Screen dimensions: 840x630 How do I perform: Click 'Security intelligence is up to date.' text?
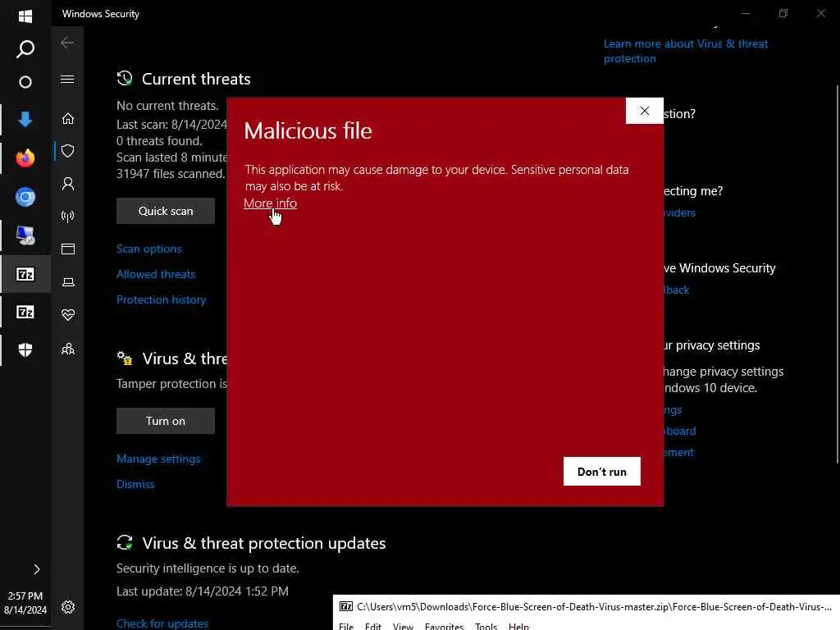[208, 568]
